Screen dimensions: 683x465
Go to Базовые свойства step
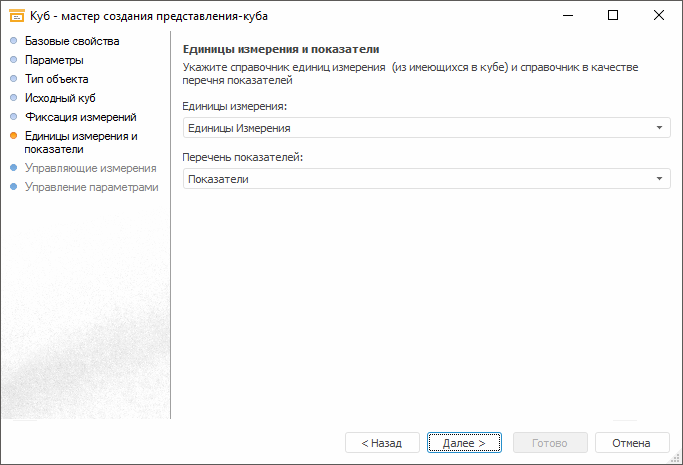pyautogui.click(x=71, y=41)
